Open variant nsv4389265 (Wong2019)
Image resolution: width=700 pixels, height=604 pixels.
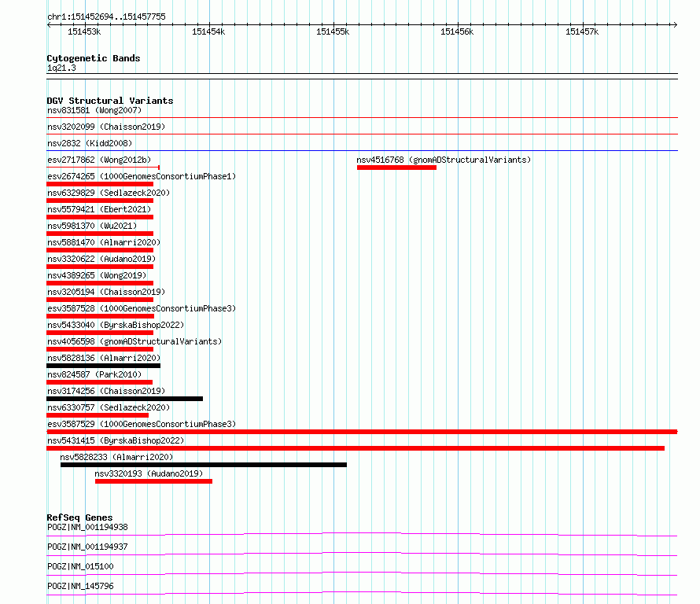pyautogui.click(x=97, y=275)
